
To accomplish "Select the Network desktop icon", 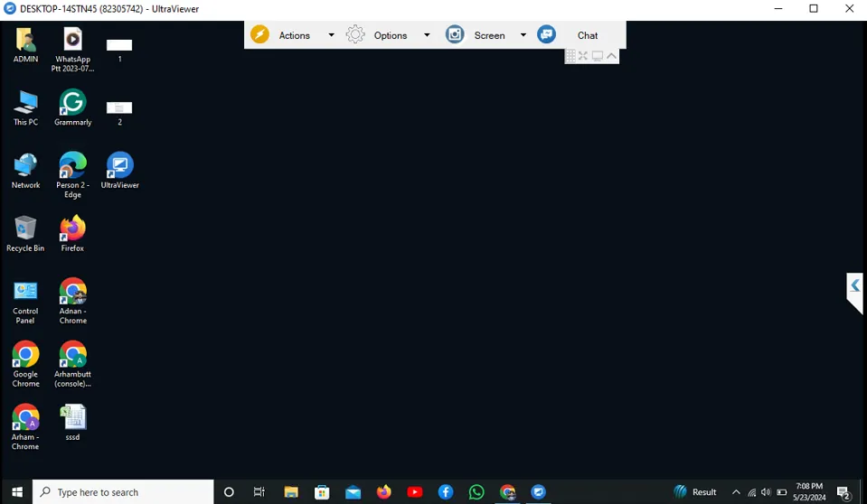I will [x=25, y=172].
